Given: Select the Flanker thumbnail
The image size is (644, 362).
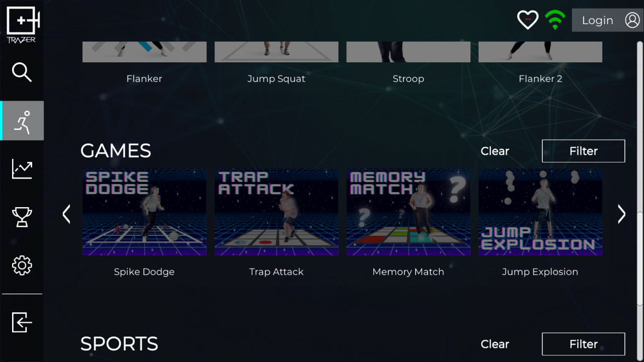Looking at the screenshot, I should (x=144, y=52).
